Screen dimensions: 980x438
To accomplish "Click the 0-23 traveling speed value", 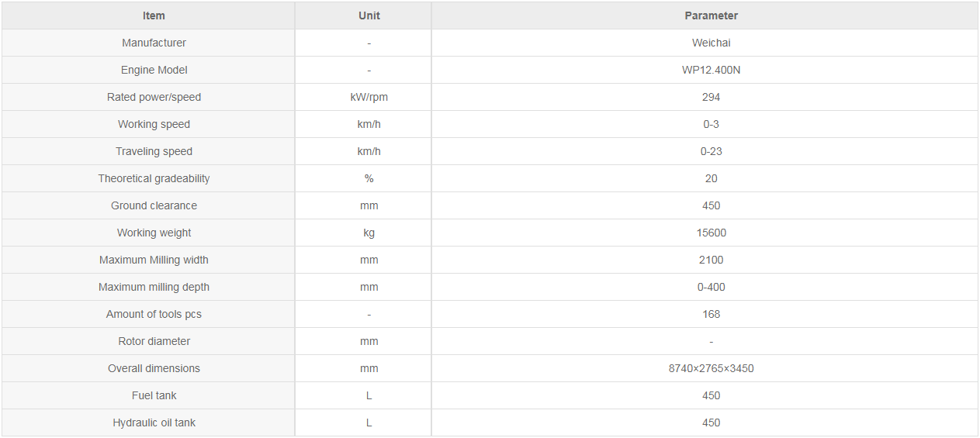I will point(711,151).
